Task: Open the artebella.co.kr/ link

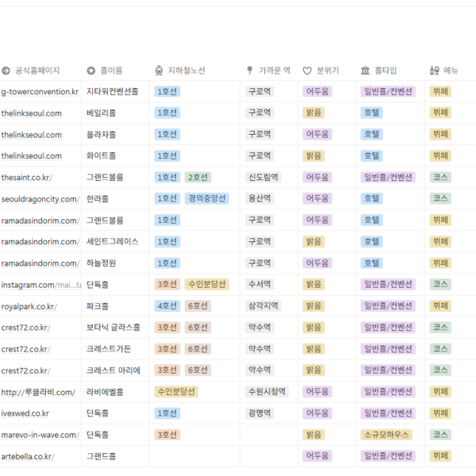Action: (28, 457)
